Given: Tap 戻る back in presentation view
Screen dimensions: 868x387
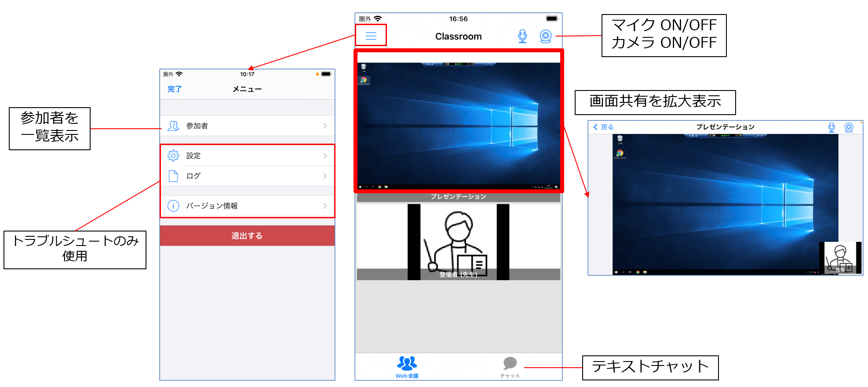Looking at the screenshot, I should [x=603, y=127].
